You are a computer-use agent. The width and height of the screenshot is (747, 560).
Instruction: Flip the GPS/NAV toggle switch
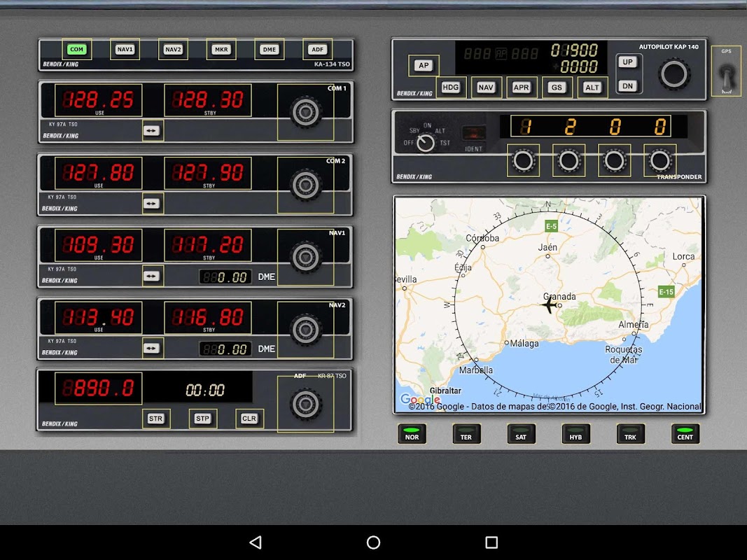tap(726, 71)
